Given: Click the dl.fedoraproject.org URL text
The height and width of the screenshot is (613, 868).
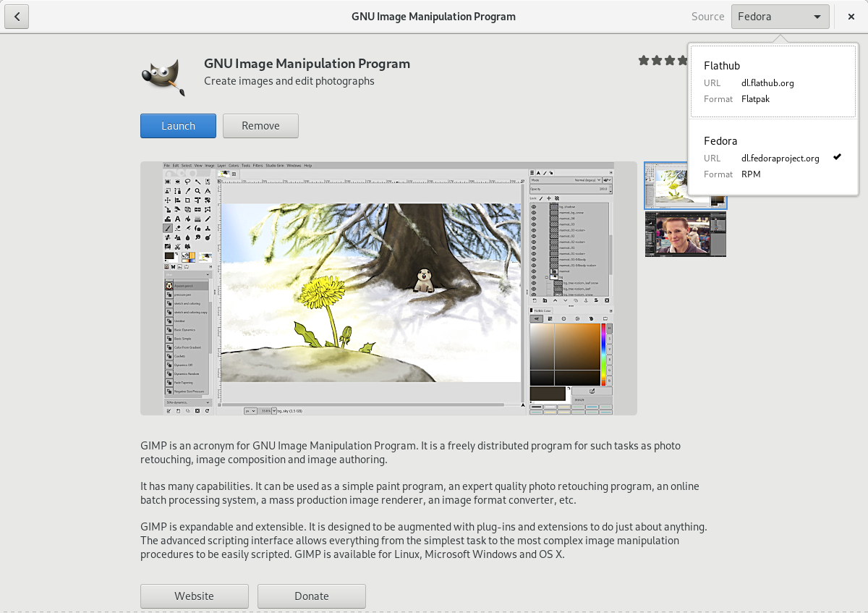Looking at the screenshot, I should (x=780, y=158).
